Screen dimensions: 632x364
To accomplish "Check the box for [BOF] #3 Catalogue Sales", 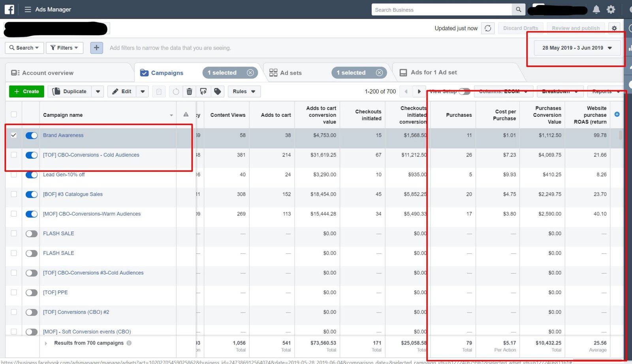I will click(x=14, y=194).
